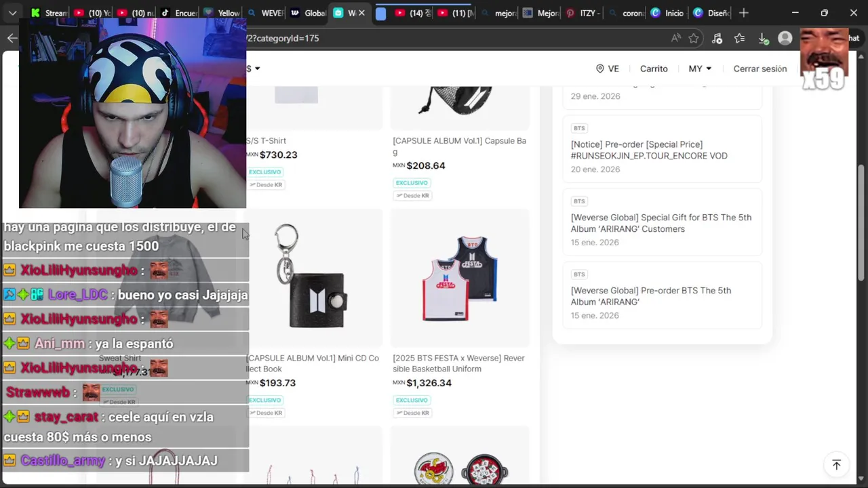Open a new browser tab
868x488 pixels.
(x=744, y=13)
